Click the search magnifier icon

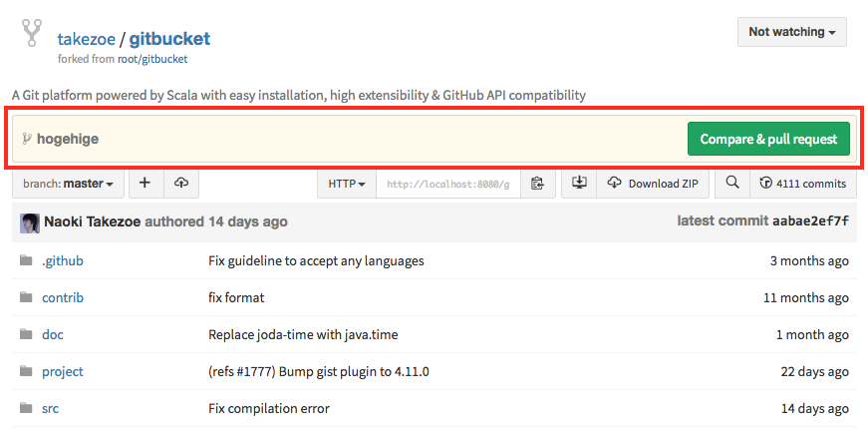coord(732,183)
